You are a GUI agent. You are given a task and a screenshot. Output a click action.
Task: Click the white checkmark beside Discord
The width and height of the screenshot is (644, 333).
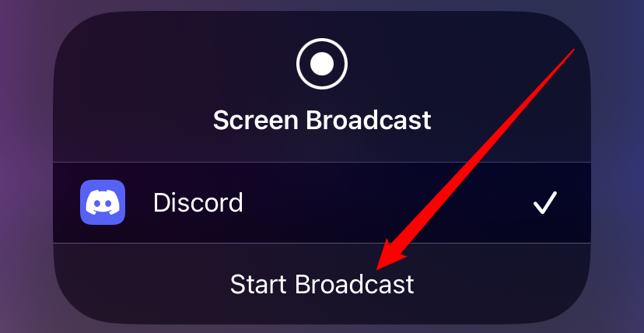coord(545,203)
